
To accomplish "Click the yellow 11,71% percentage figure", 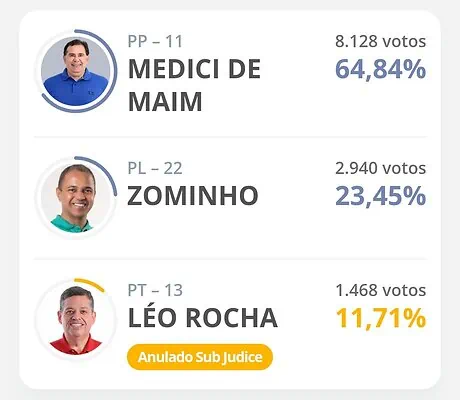I will (380, 318).
